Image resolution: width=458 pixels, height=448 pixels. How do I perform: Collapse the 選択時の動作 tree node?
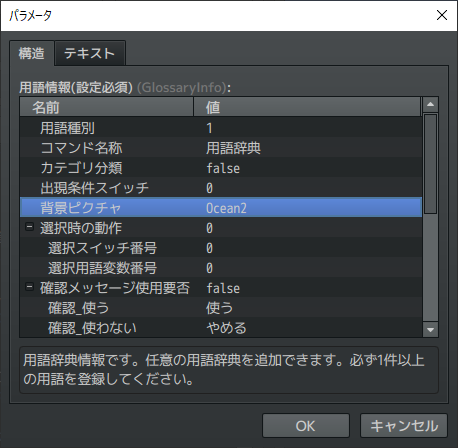[x=30, y=227]
